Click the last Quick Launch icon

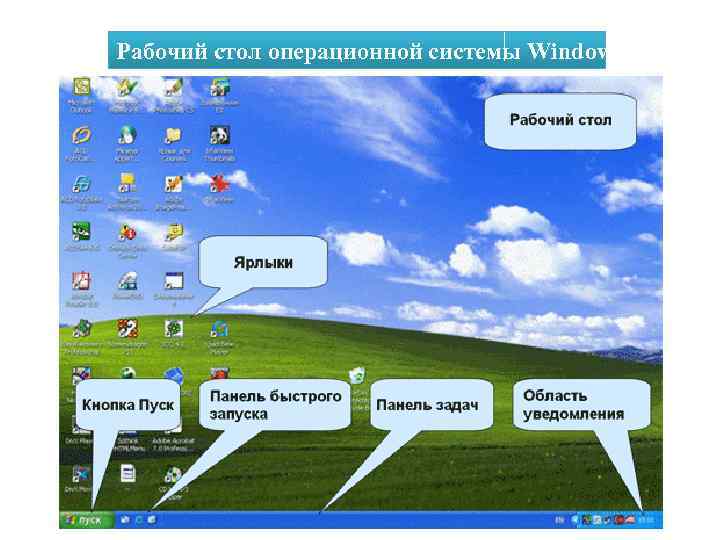[x=152, y=520]
